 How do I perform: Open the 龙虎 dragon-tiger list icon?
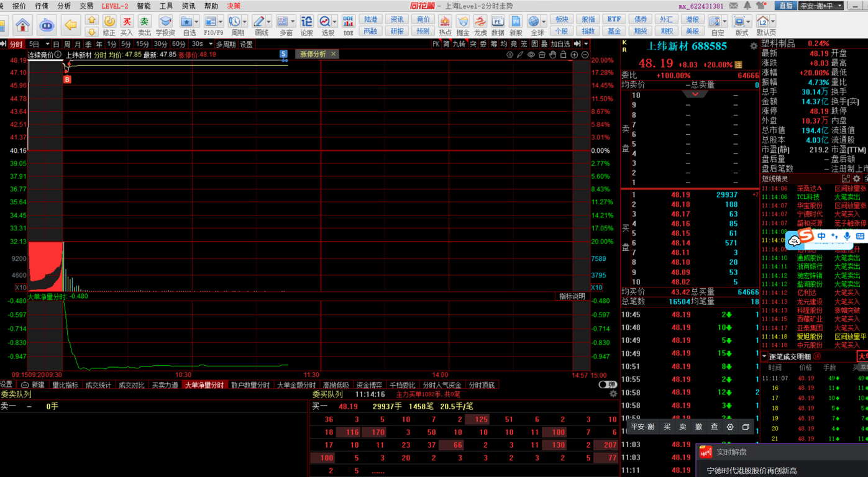(x=480, y=25)
